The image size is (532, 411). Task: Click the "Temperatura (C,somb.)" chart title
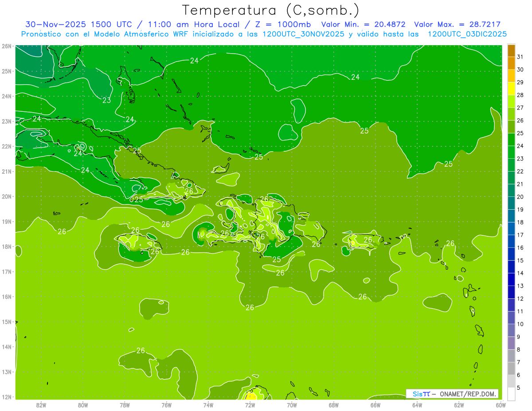point(271,10)
